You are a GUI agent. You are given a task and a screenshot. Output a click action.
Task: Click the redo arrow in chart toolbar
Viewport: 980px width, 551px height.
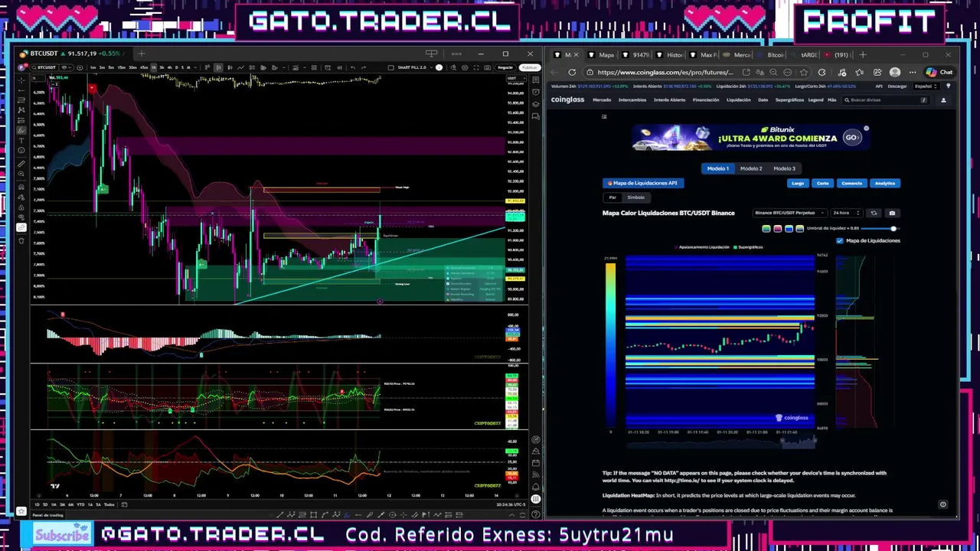point(364,67)
